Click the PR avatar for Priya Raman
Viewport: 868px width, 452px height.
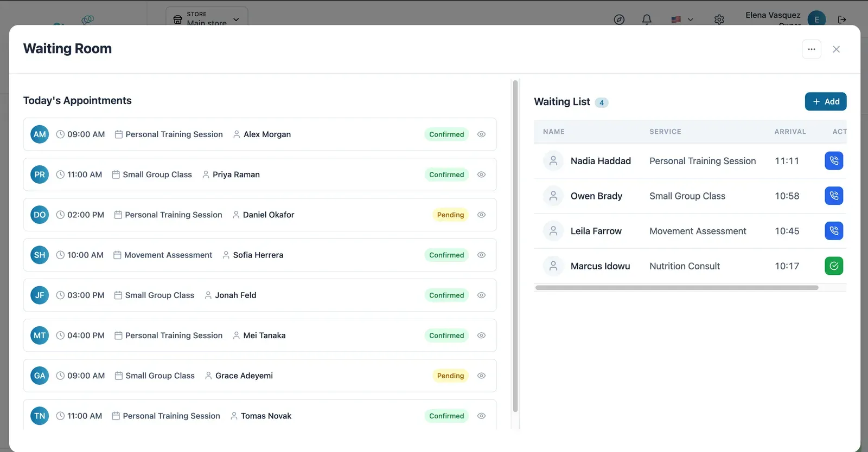point(40,175)
